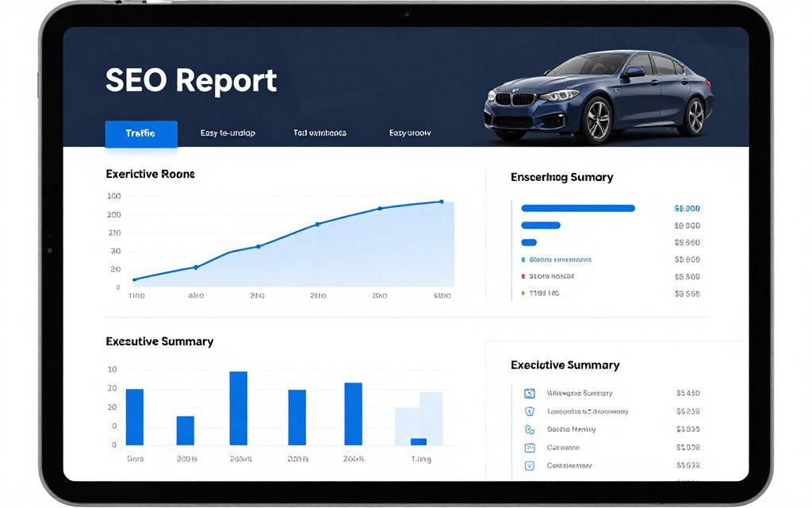Click the $$938 value in last row
Image resolution: width=812 pixels, height=508 pixels.
[688, 466]
